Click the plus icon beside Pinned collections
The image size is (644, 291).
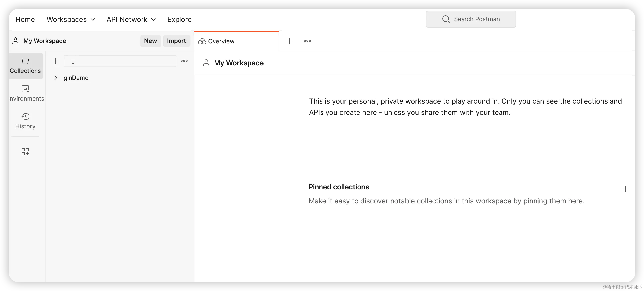click(625, 189)
